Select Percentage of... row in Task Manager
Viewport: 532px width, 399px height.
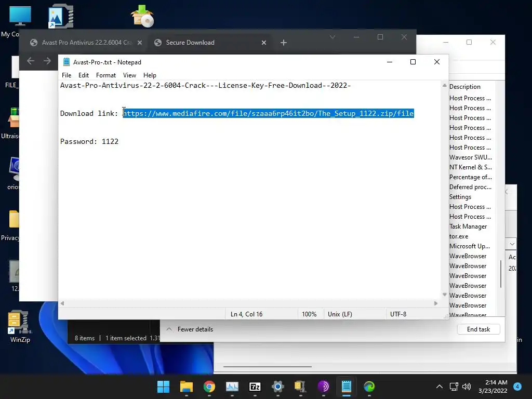tap(471, 177)
